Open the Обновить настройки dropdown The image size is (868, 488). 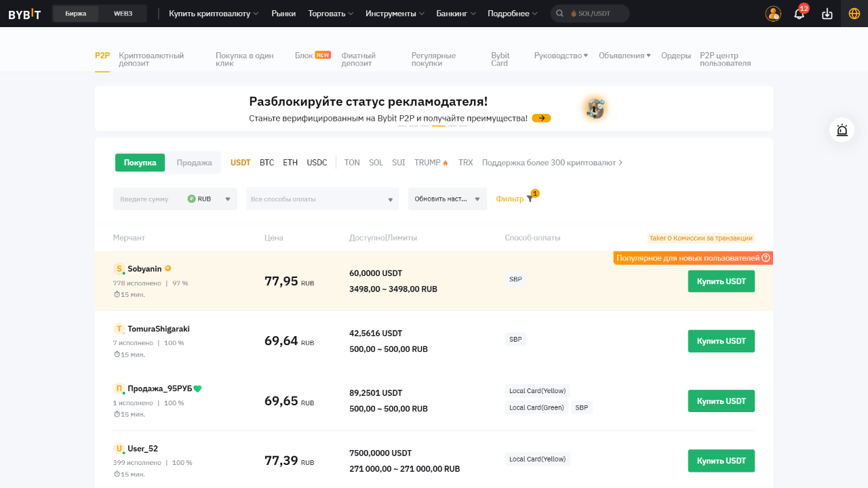tap(448, 199)
